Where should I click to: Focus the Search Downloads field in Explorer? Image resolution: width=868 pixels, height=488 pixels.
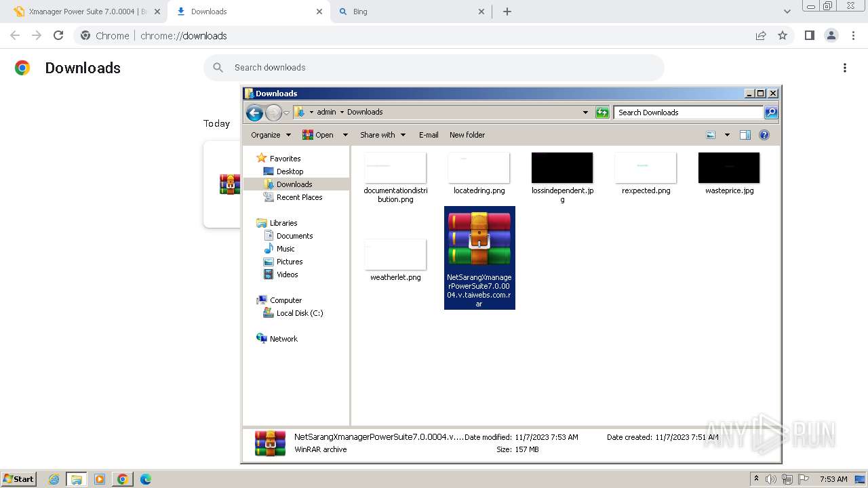(x=688, y=113)
